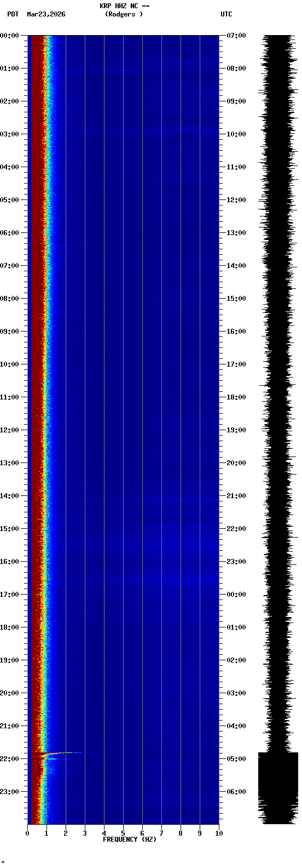Click the '03:00' label on the UTC axis

[236, 693]
